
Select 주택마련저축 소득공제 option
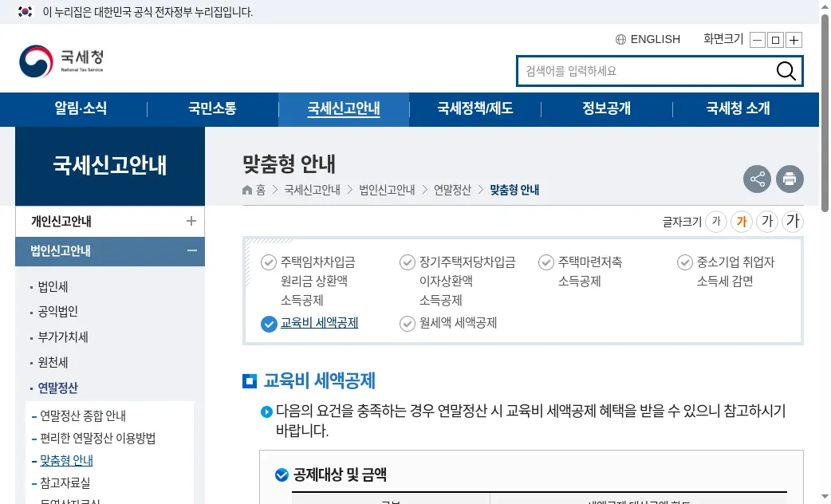pos(581,271)
